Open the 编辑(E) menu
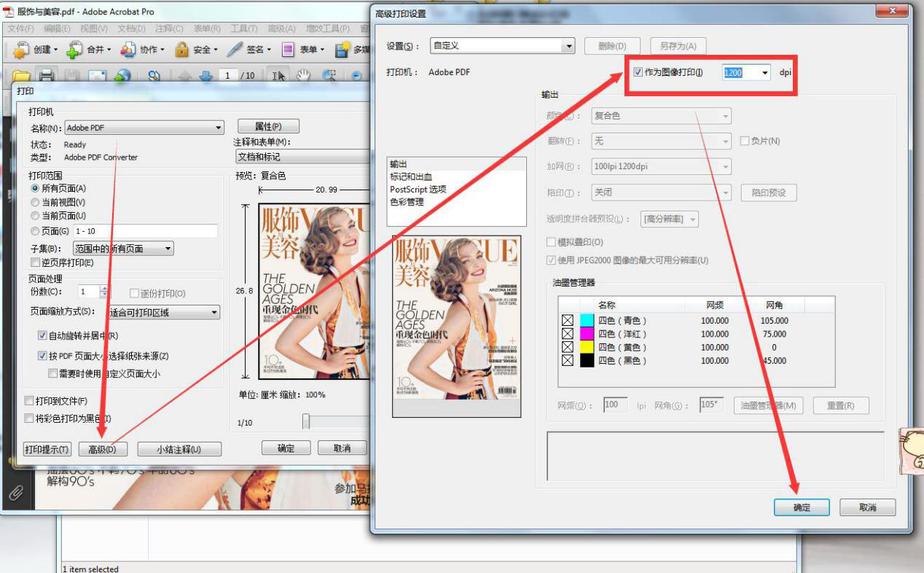The image size is (924, 573). coord(57,28)
